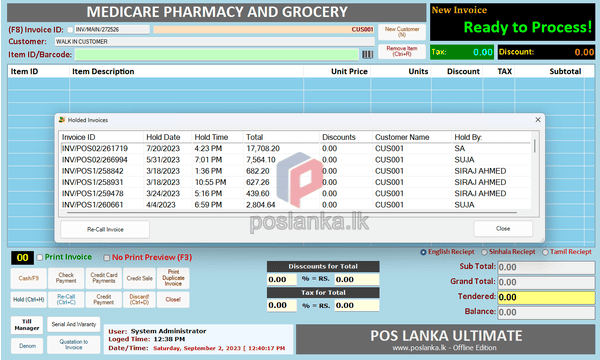Viewport: 600px width, 360px height.
Task: Click the Subtotal column header
Action: point(549,72)
